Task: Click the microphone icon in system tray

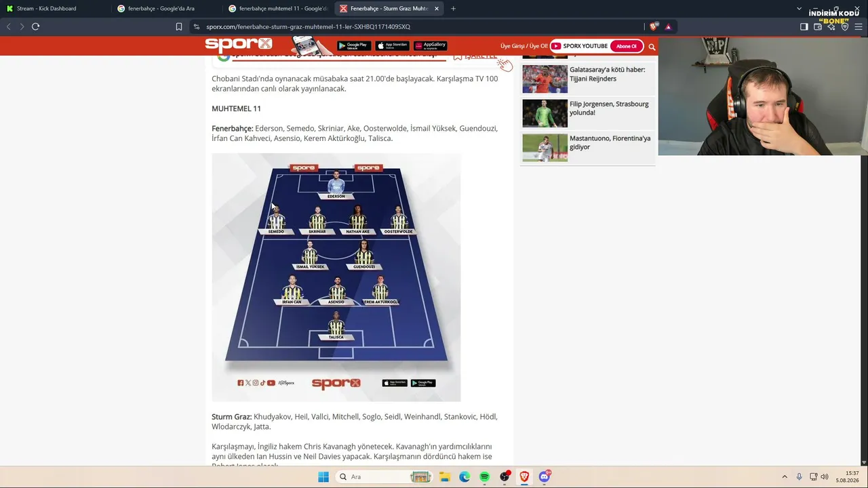Action: click(x=800, y=476)
